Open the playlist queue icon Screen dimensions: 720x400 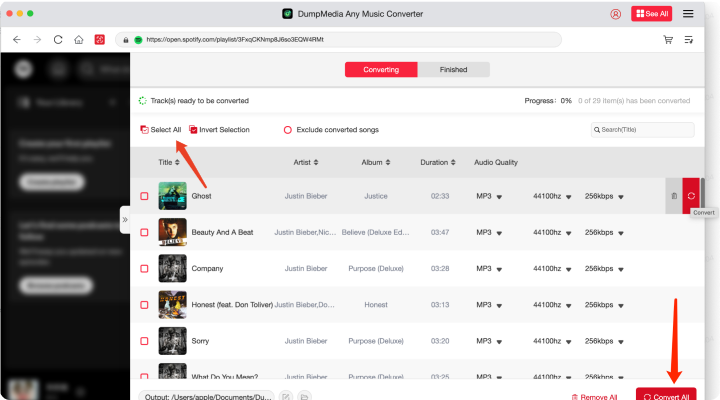[689, 40]
